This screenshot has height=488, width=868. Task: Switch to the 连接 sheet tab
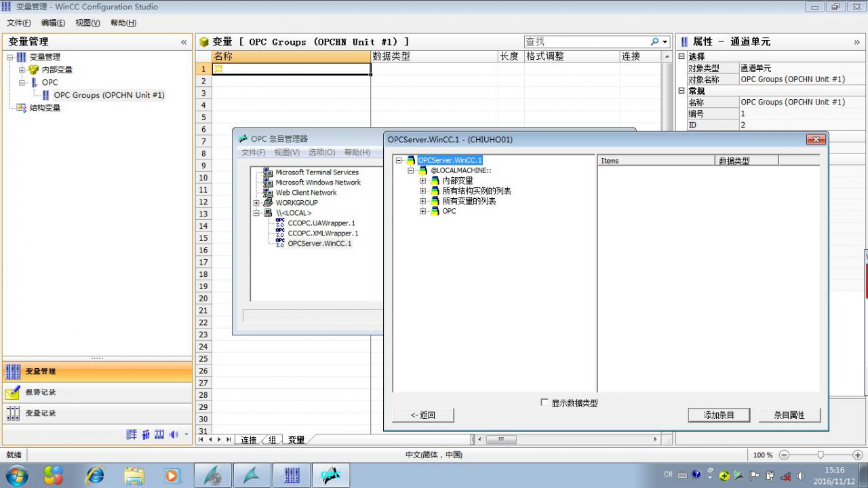[x=249, y=440]
